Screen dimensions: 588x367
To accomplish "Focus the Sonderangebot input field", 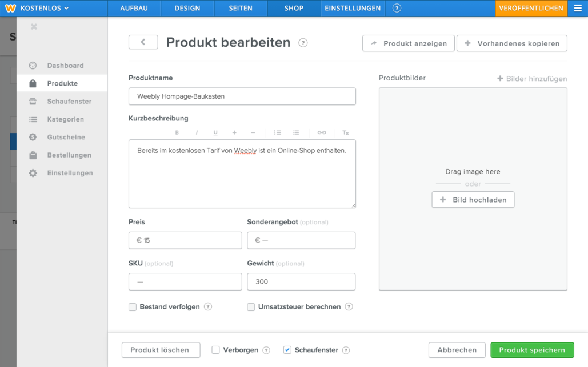I will tap(301, 240).
